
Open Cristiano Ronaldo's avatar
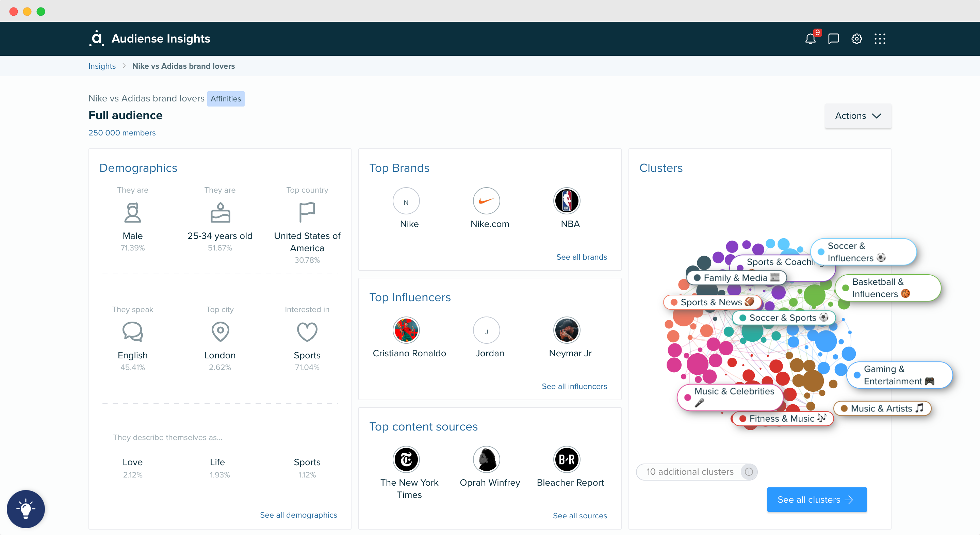pos(406,330)
